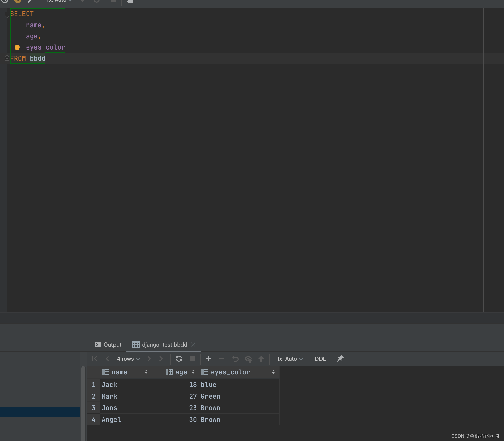Click the age column in the query
This screenshot has height=441, width=504.
pyautogui.click(x=32, y=36)
